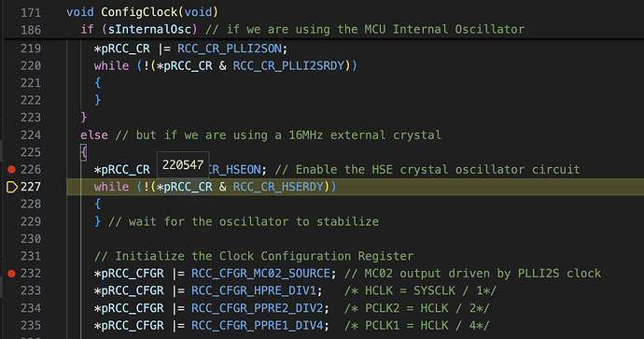
Task: Click the pRCC_CFGR pointer on line 232
Action: (133, 274)
